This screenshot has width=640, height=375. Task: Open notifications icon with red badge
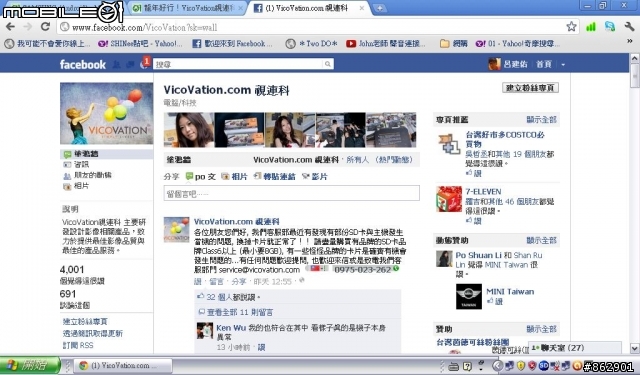pyautogui.click(x=144, y=63)
